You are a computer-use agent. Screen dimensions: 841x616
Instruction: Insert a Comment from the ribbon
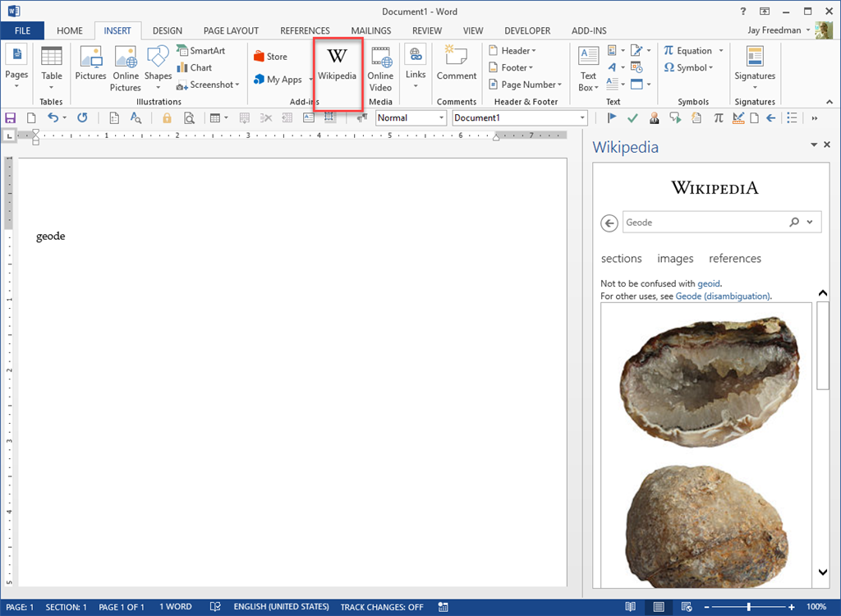pos(457,63)
